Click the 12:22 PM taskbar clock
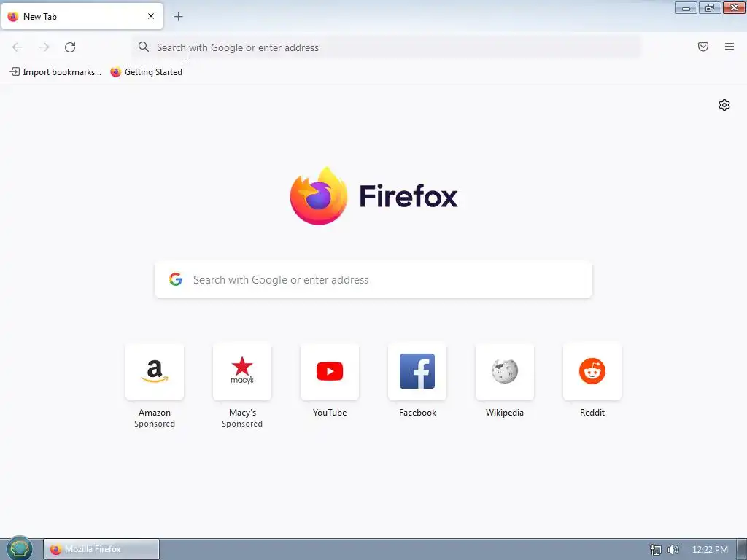 [x=710, y=550]
